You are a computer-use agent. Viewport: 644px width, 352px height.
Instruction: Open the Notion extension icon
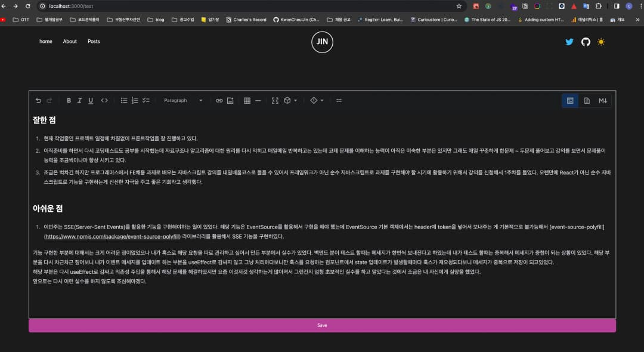coord(525,6)
